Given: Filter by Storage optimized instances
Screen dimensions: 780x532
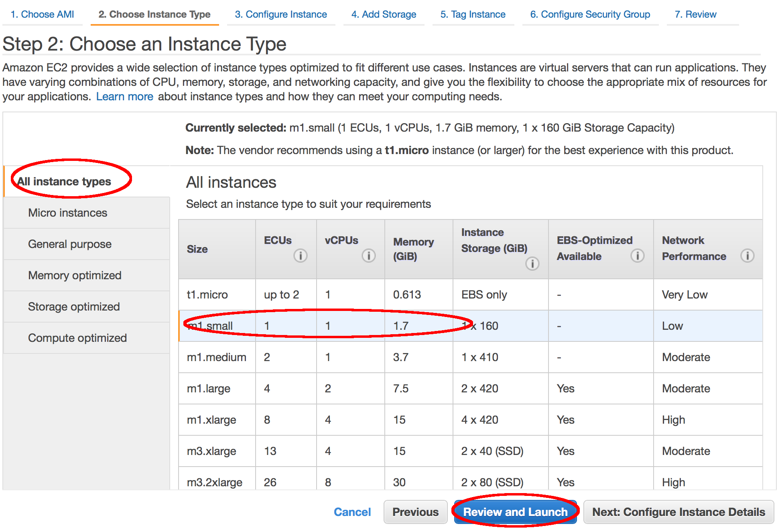Looking at the screenshot, I should pos(87,307).
